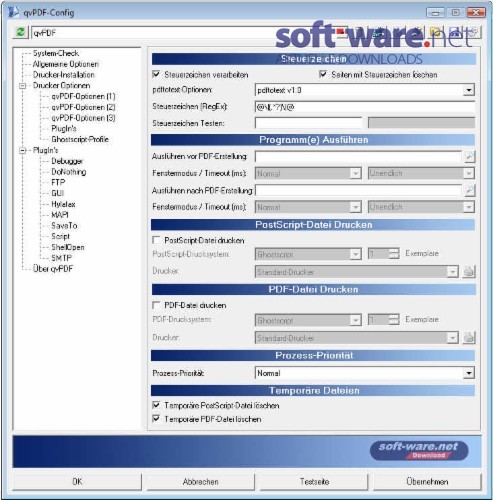
Task: Open the Prozess-Priorität dropdown
Action: (469, 373)
